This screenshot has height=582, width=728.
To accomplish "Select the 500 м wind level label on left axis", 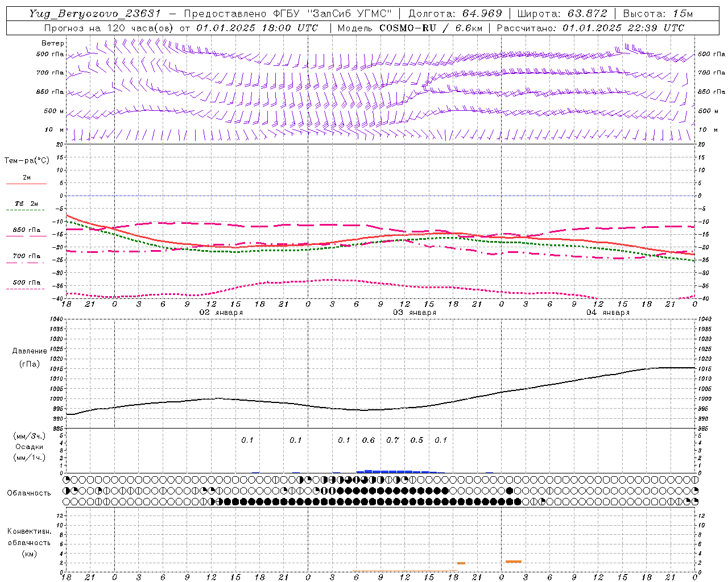I will point(54,111).
